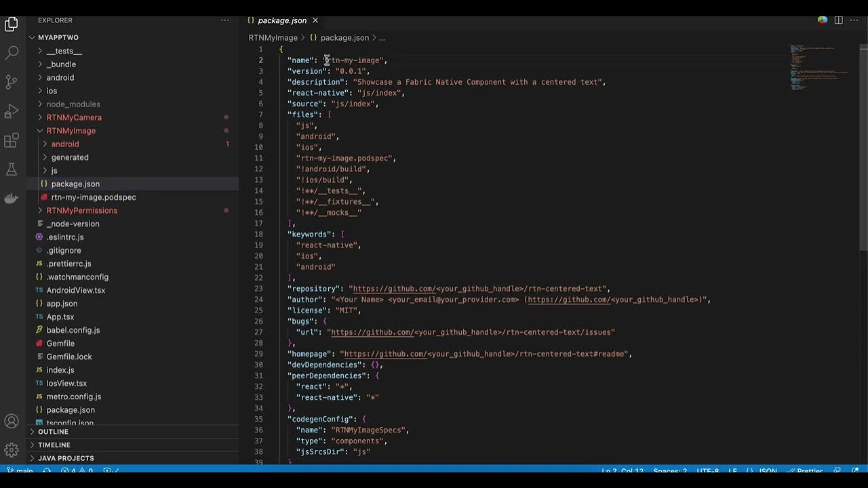868x488 pixels.
Task: Expand the OUTLINE section
Action: click(53, 432)
